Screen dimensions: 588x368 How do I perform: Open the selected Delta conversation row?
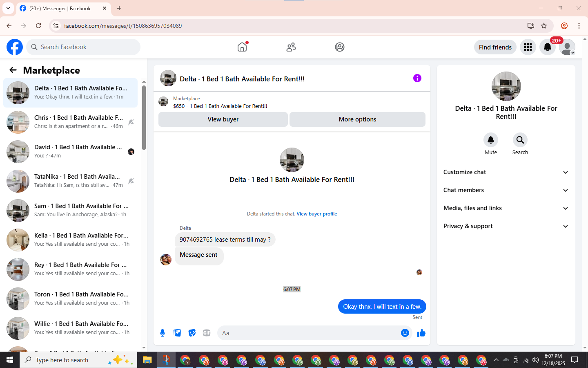point(70,93)
